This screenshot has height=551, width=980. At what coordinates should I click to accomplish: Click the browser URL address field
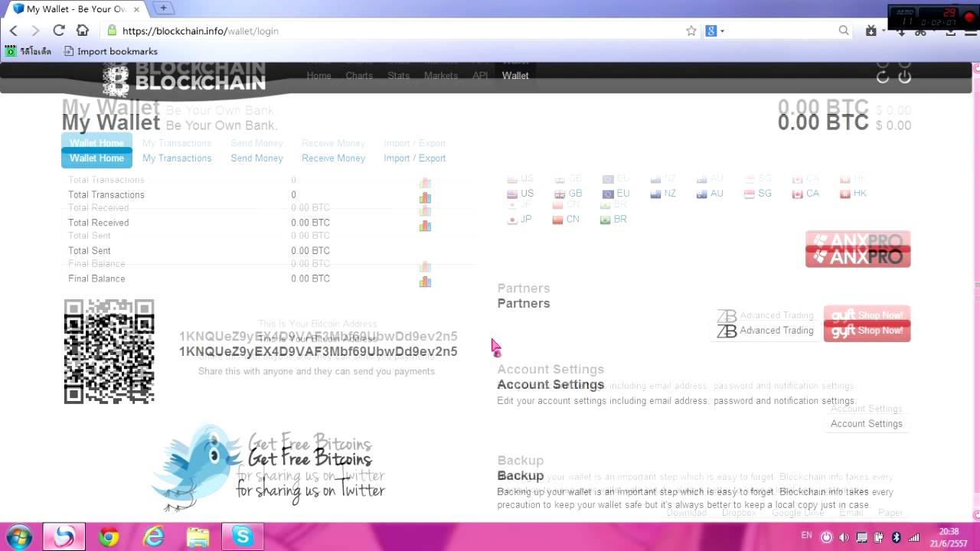coord(390,31)
